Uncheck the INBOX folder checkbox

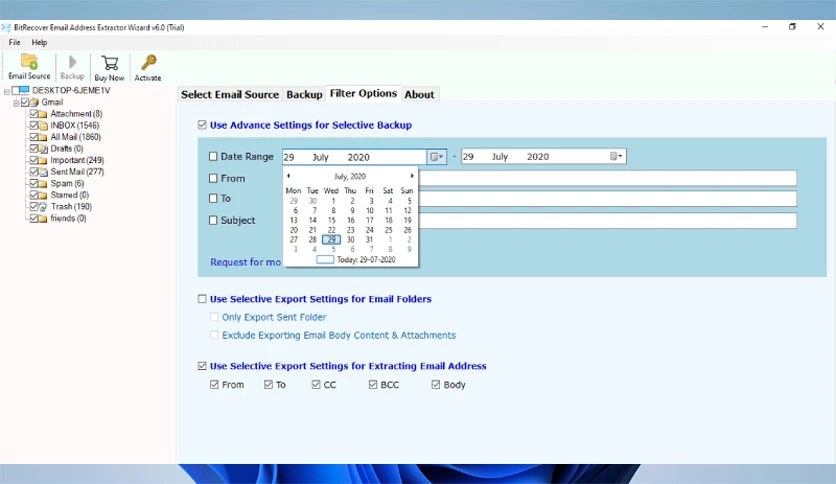point(34,125)
